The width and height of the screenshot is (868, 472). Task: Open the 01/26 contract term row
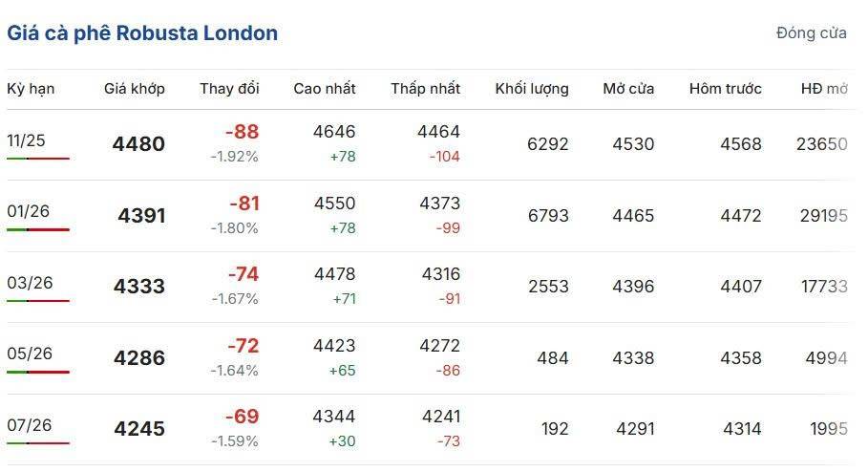pos(28,211)
